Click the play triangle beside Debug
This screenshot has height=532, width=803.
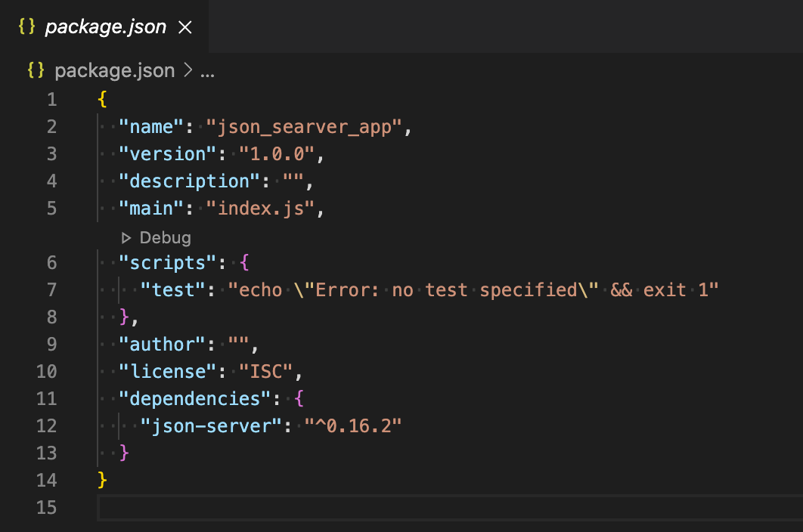(126, 237)
